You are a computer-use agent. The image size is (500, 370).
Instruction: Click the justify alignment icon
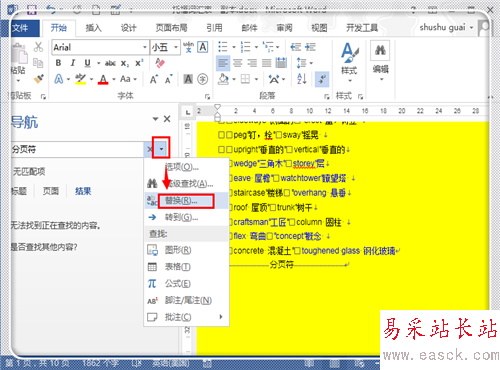click(266, 63)
